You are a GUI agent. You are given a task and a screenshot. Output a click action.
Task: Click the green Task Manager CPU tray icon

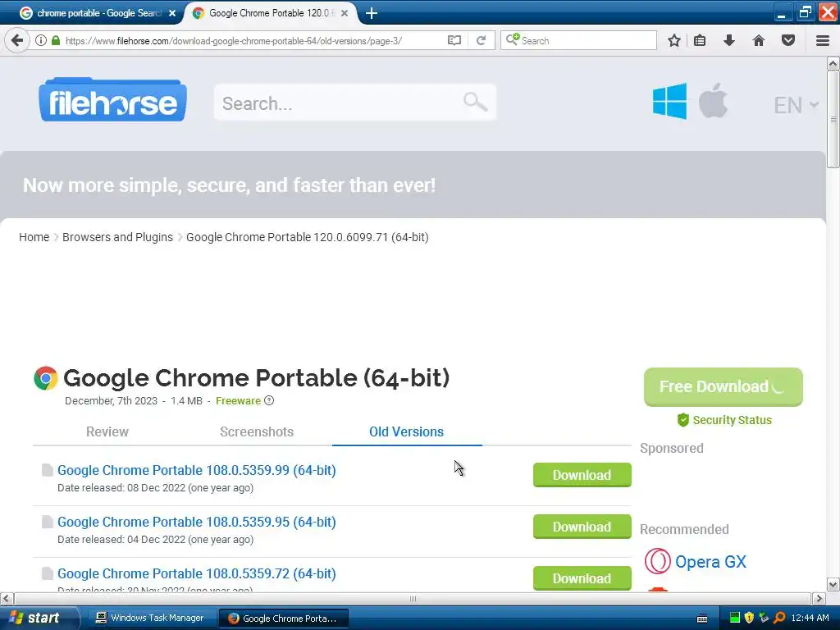tap(734, 618)
